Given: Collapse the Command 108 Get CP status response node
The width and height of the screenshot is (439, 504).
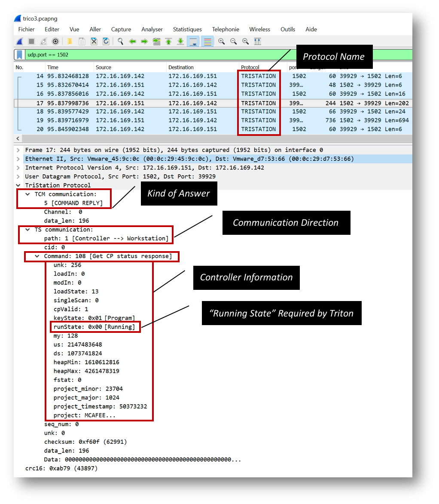Looking at the screenshot, I should point(36,256).
